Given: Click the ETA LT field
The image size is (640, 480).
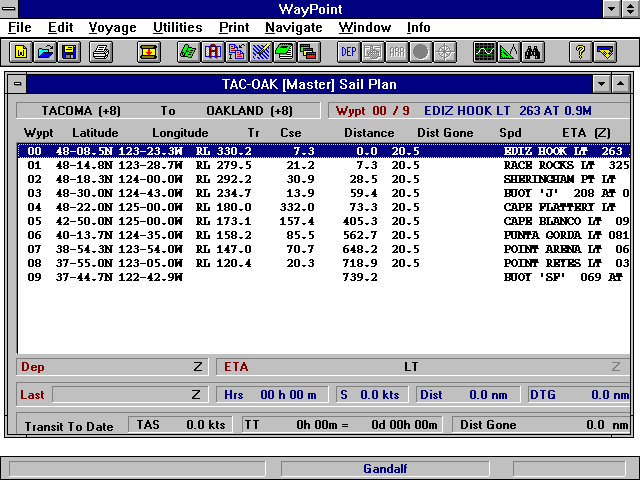Looking at the screenshot, I should click(x=423, y=367).
